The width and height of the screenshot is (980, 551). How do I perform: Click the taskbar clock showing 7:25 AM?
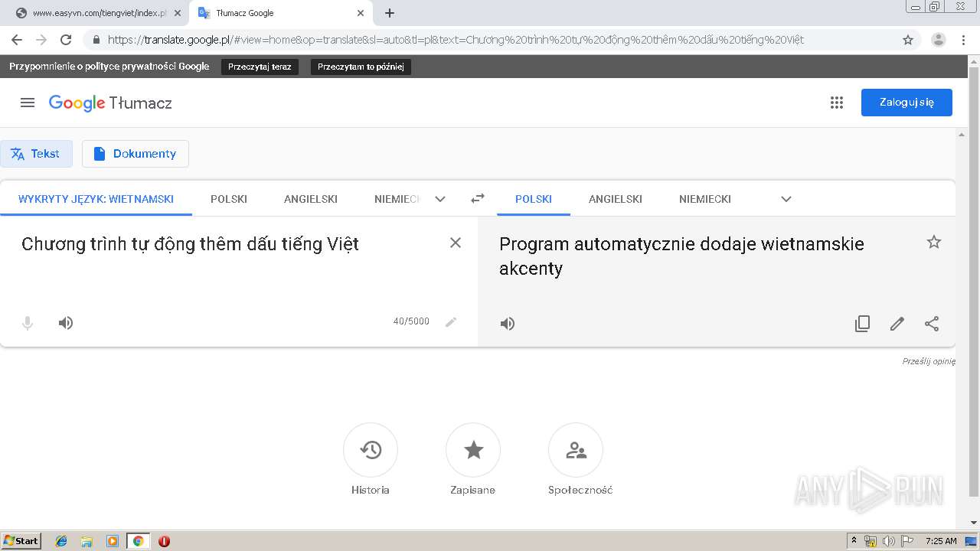tap(941, 541)
